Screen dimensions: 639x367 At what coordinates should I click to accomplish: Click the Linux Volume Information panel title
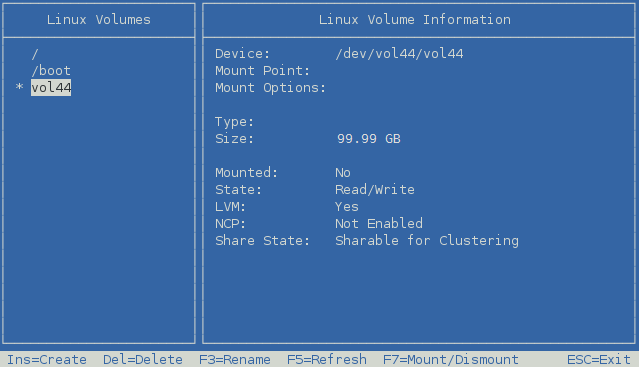point(414,20)
